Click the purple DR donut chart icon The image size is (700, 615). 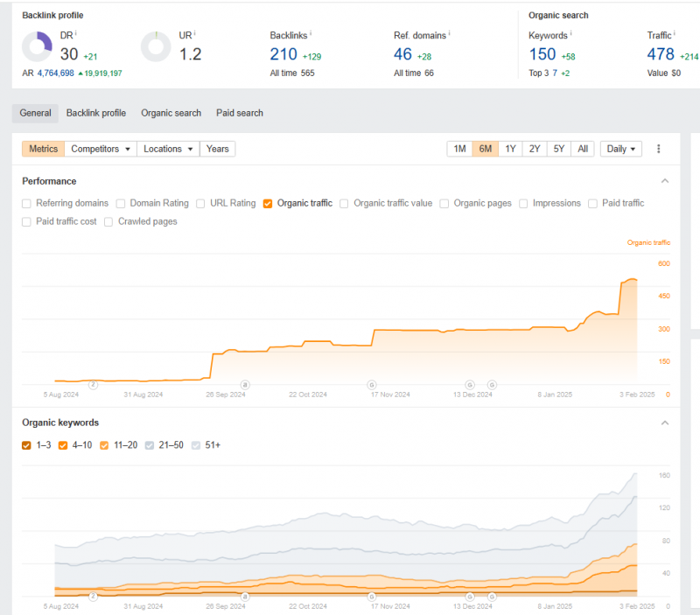37,47
